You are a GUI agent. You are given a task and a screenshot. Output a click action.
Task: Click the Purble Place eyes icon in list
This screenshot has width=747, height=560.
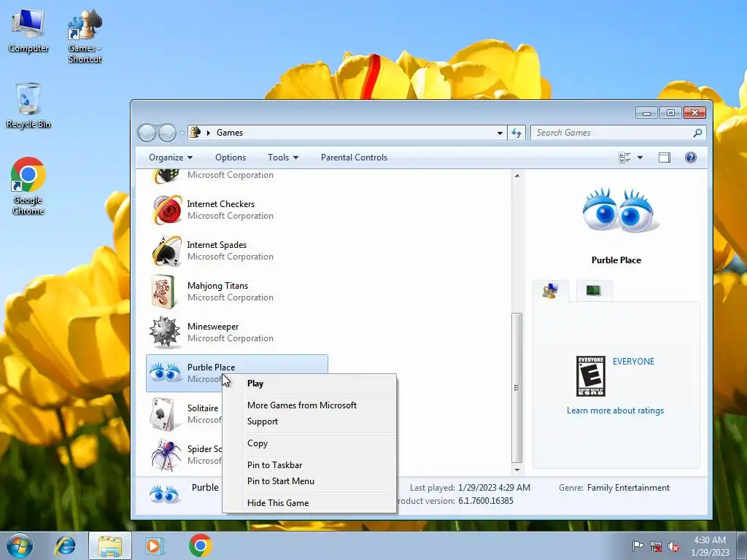tap(165, 373)
